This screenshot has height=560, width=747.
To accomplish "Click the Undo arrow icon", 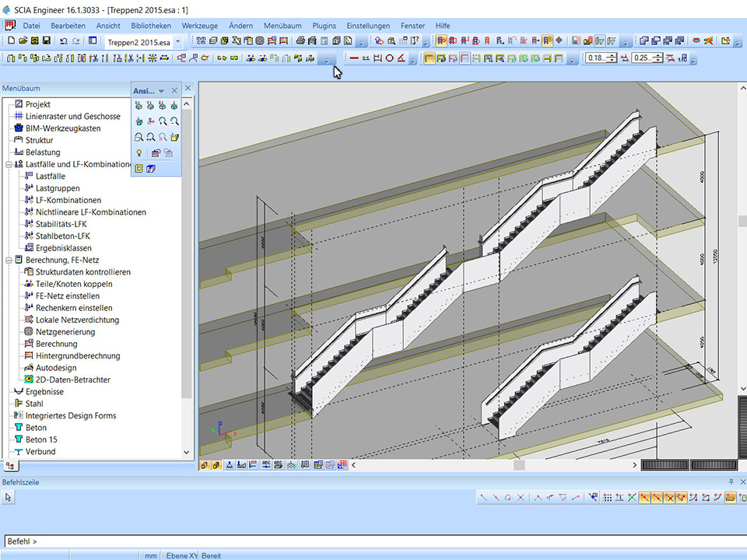I will [x=64, y=40].
